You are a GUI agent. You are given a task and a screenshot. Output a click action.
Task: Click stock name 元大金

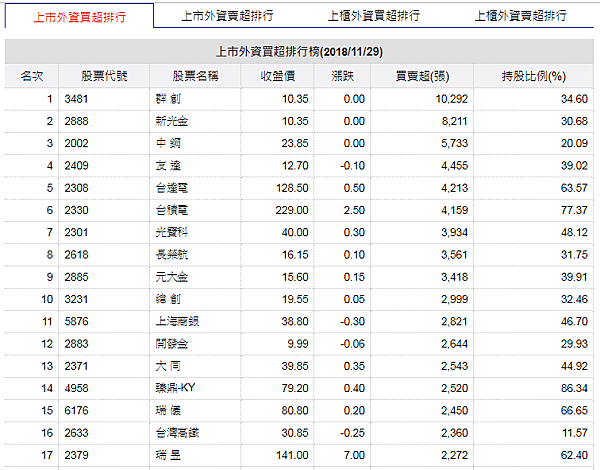172,277
